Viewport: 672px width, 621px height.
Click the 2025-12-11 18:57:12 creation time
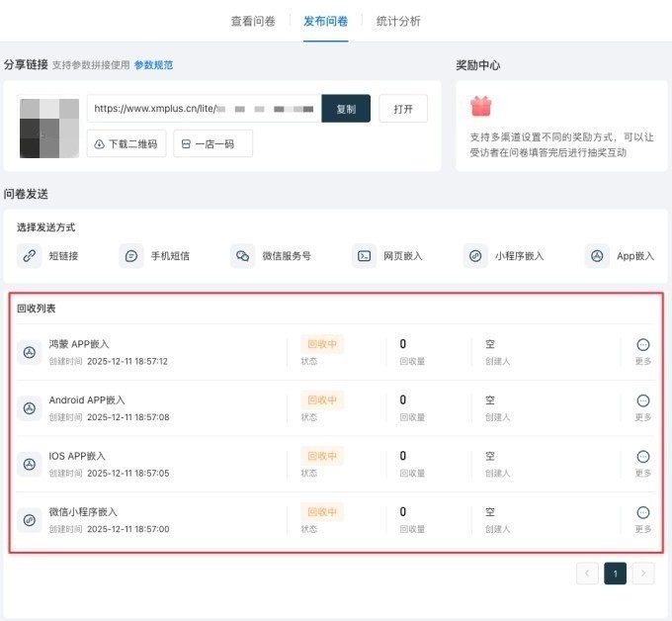(127, 362)
